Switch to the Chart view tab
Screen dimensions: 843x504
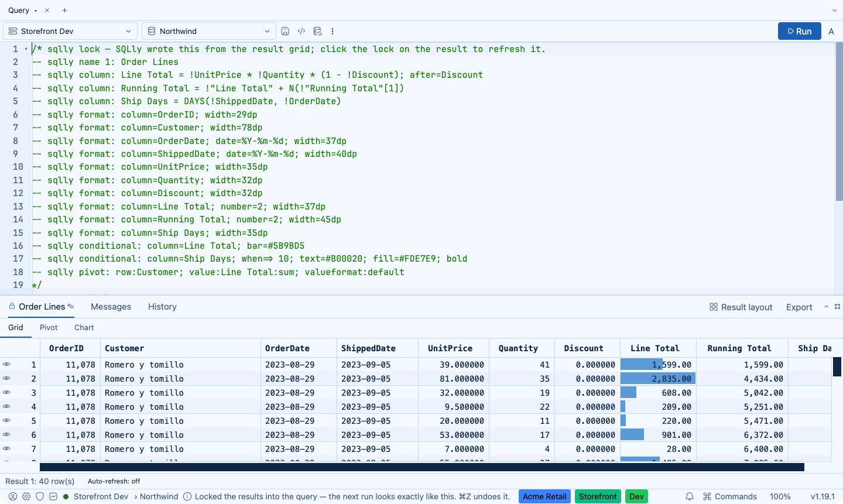coord(84,327)
